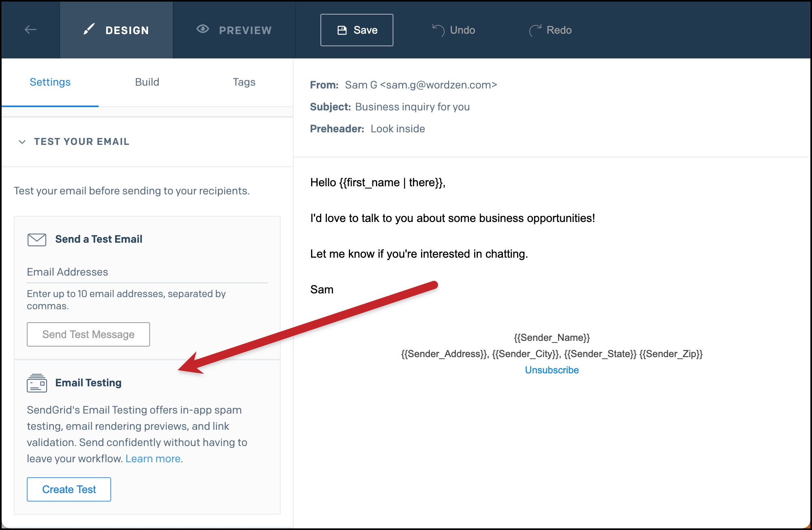The image size is (812, 530).
Task: Open the Learn more link
Action: pos(153,459)
